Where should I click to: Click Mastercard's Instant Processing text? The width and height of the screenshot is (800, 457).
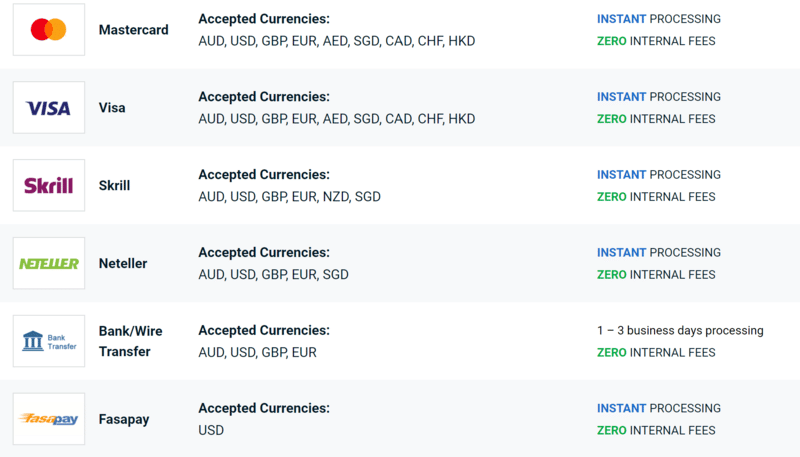tap(658, 19)
